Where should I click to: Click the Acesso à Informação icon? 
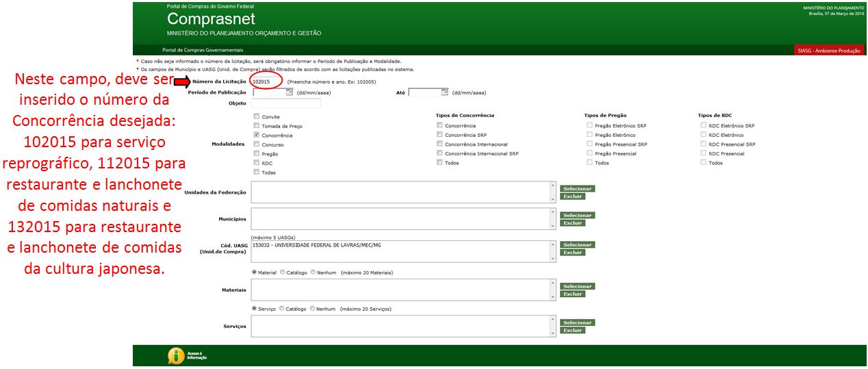(177, 356)
